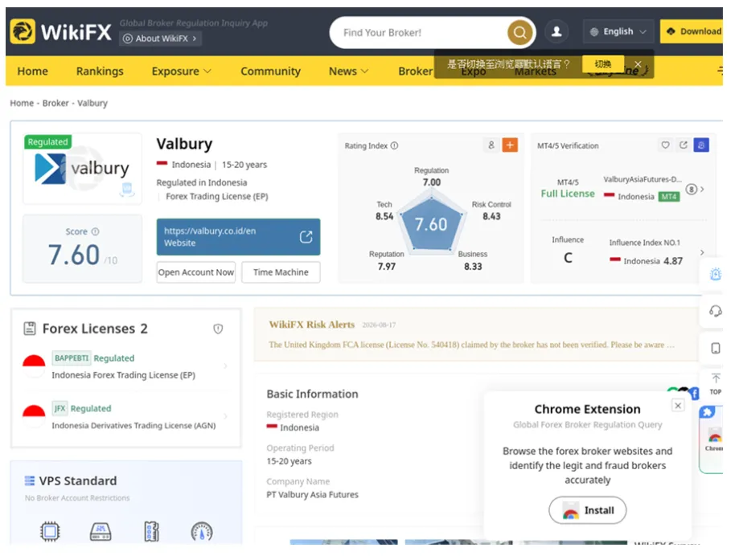This screenshot has height=560, width=739.
Task: Open the WikiFX Risk Alerts message
Action: 471,345
